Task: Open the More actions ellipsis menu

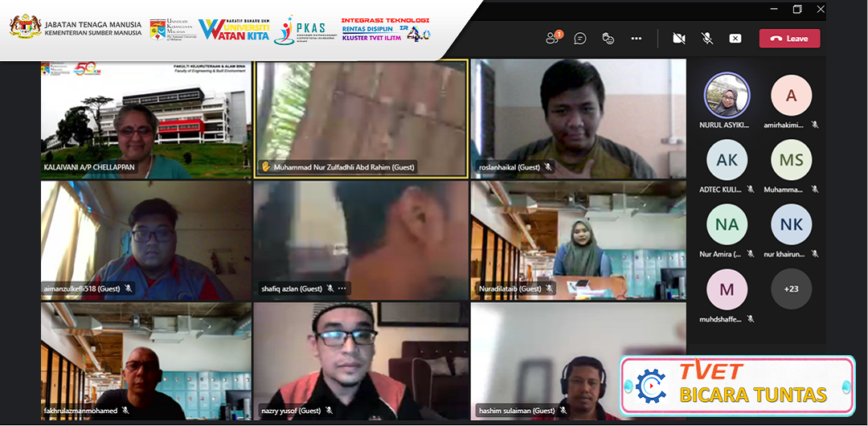Action: (637, 38)
